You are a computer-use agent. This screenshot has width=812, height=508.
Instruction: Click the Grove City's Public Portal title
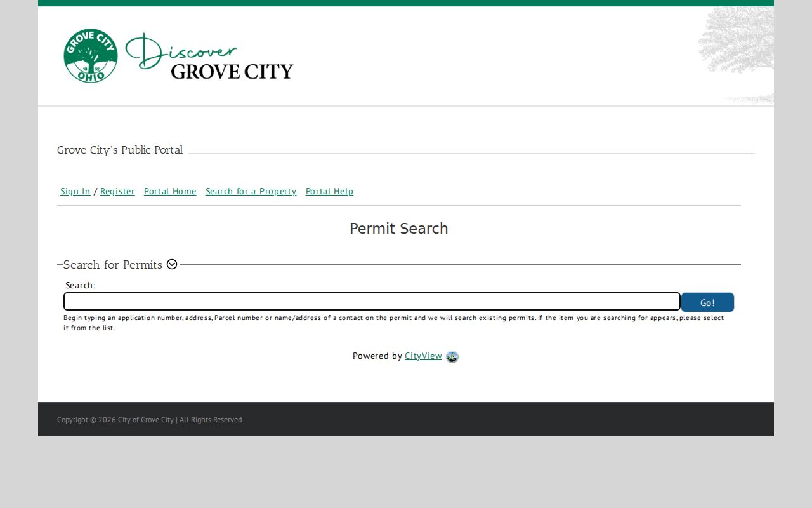[x=120, y=150]
